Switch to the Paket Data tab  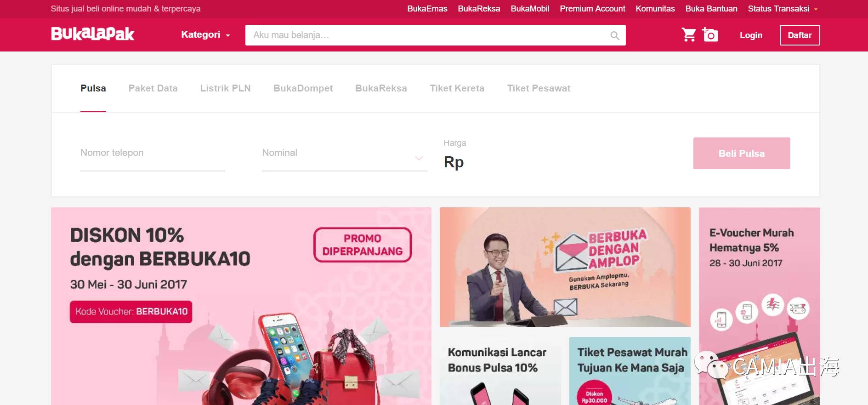pos(153,88)
